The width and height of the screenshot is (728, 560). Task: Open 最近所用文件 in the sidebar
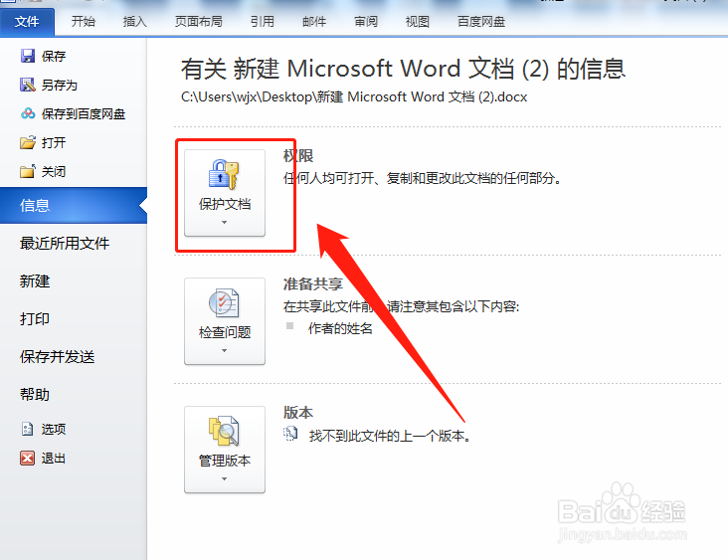pos(65,243)
